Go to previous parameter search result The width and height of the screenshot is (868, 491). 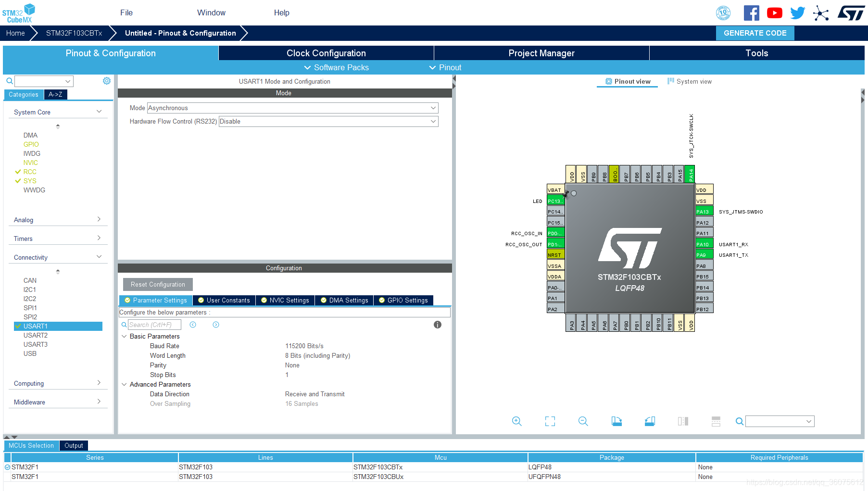point(193,325)
